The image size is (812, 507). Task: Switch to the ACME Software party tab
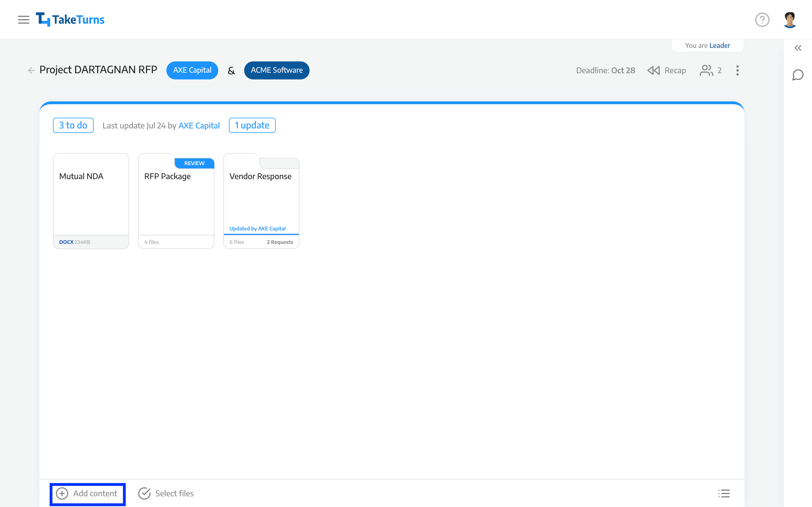click(275, 70)
